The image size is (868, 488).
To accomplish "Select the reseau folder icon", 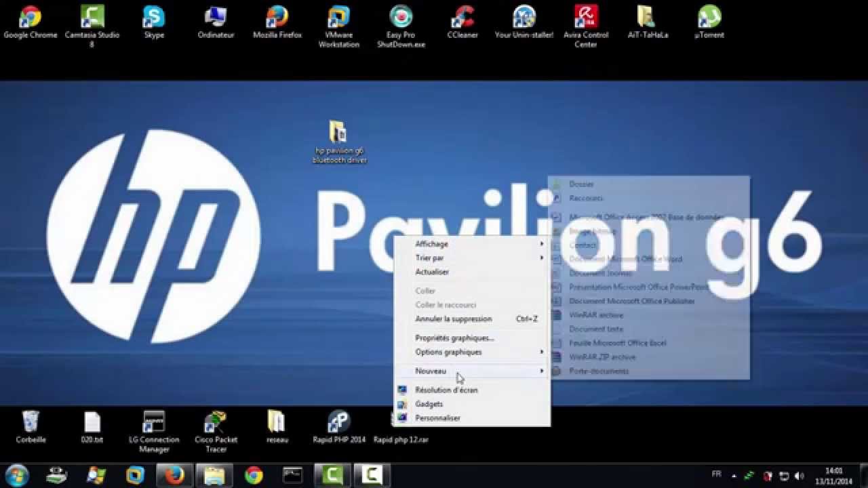I will coord(277,427).
